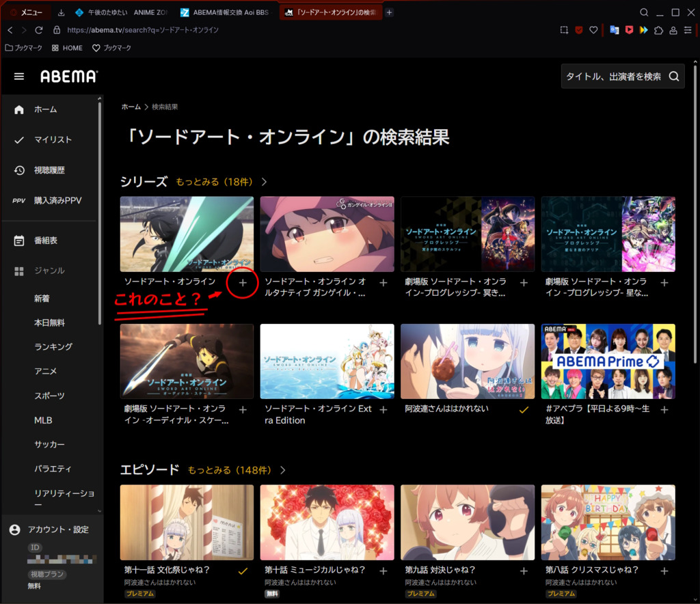
Task: Reload the page with browser refresh icon
Action: [39, 30]
